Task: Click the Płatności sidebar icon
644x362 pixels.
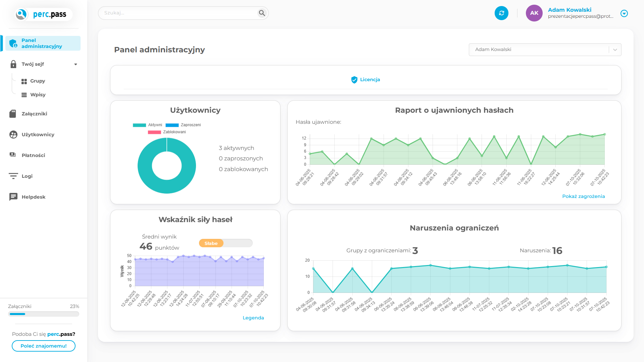Action: pos(13,155)
